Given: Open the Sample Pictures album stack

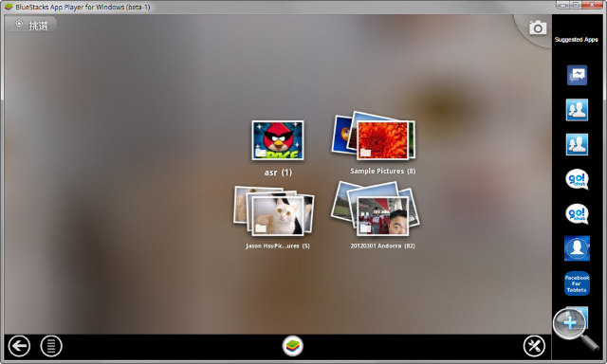Looking at the screenshot, I should tap(374, 136).
